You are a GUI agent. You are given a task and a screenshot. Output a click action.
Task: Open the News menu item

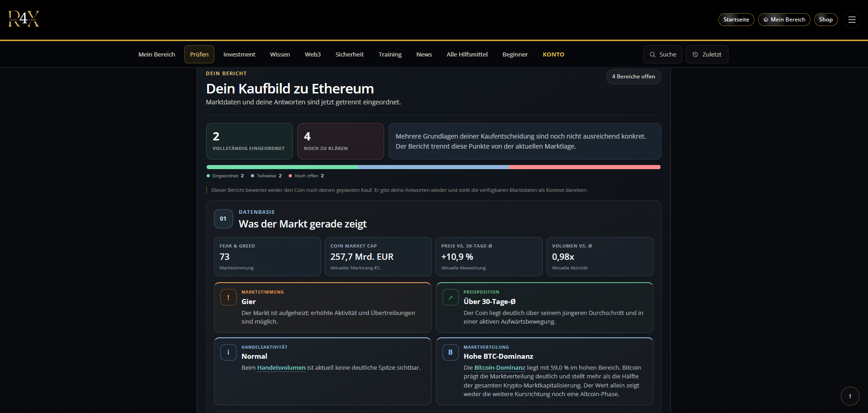(424, 54)
